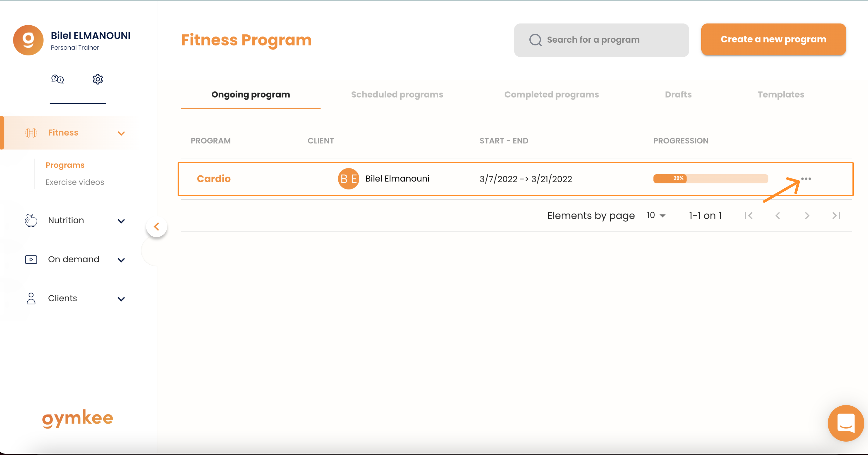Focus the Search for a program field
The image size is (868, 455).
pyautogui.click(x=601, y=40)
